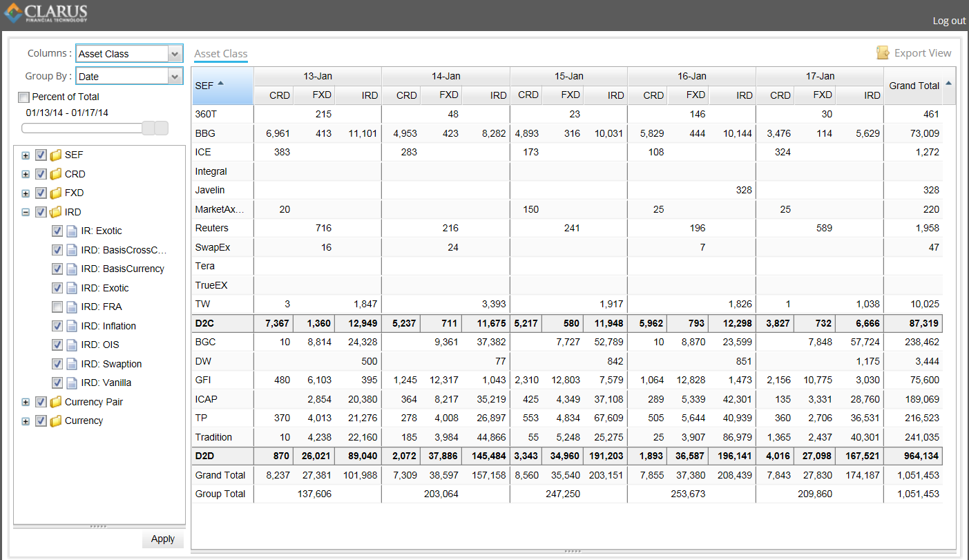969x560 pixels.
Task: Click the Tradition row label
Action: (x=213, y=437)
